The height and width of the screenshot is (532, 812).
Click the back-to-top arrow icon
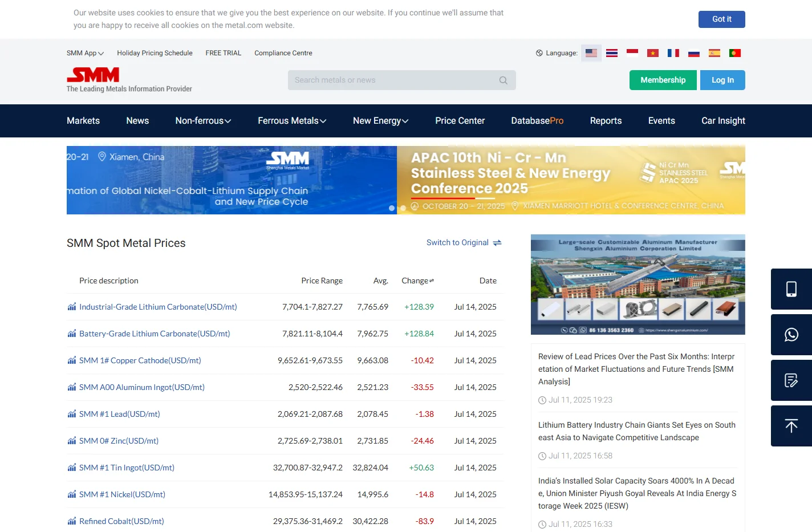tap(791, 426)
